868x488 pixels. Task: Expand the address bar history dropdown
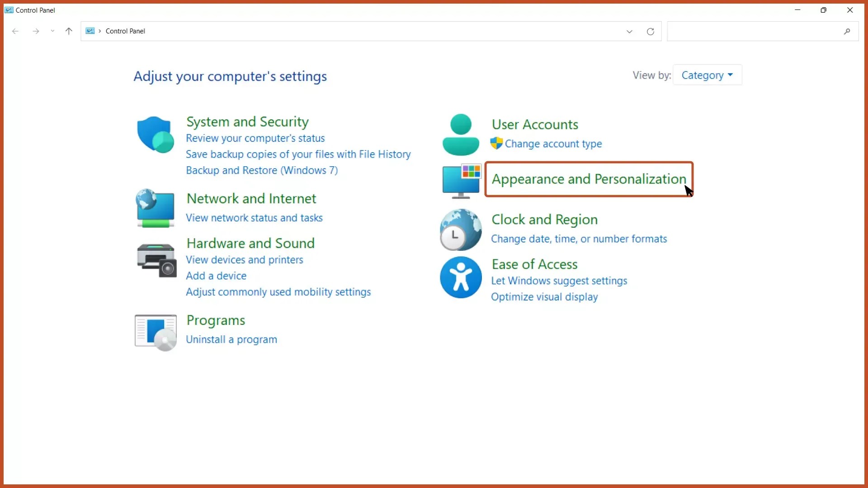coord(629,31)
